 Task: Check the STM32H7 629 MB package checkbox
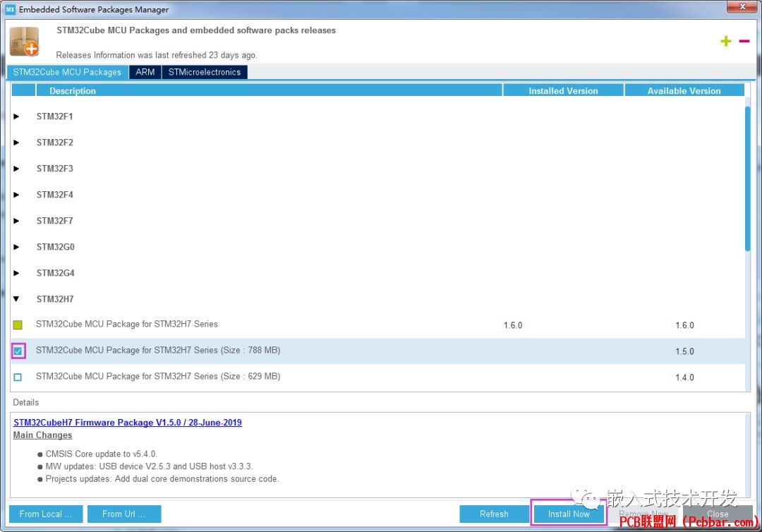pos(18,377)
